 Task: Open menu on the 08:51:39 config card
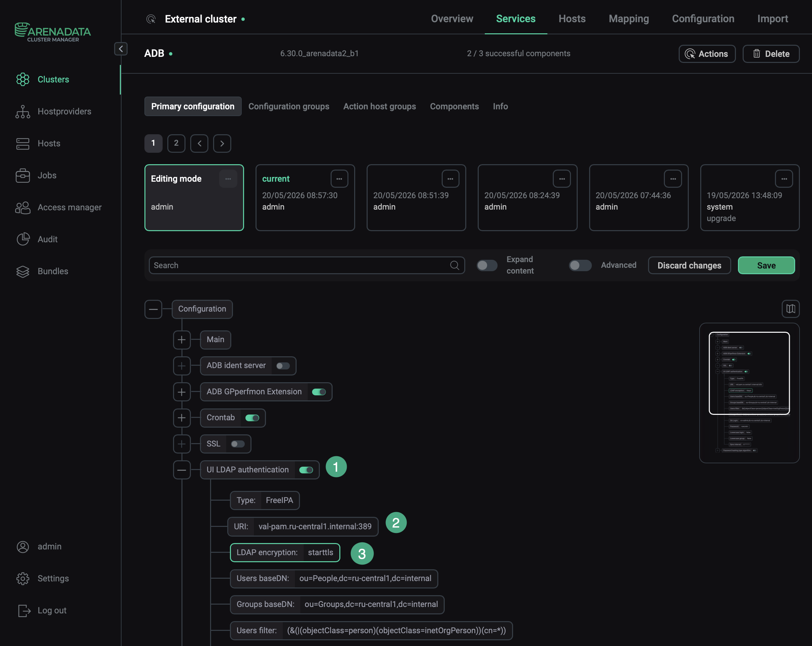point(450,179)
